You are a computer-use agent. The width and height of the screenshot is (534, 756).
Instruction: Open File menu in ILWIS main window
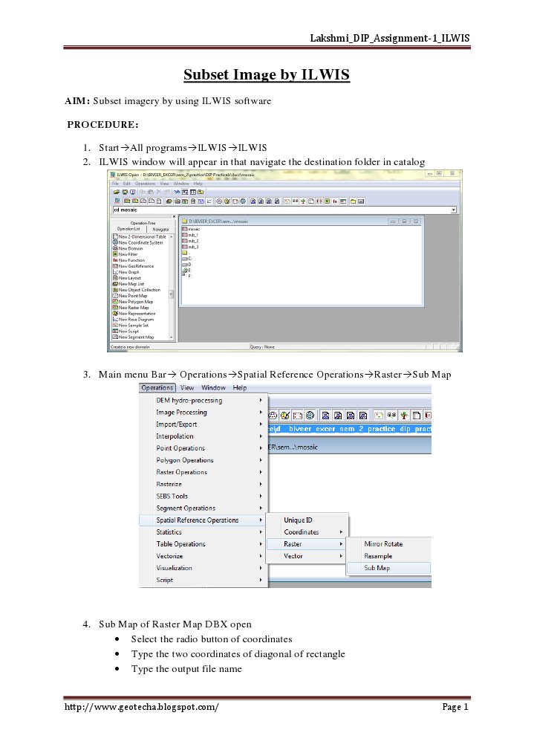pos(115,183)
